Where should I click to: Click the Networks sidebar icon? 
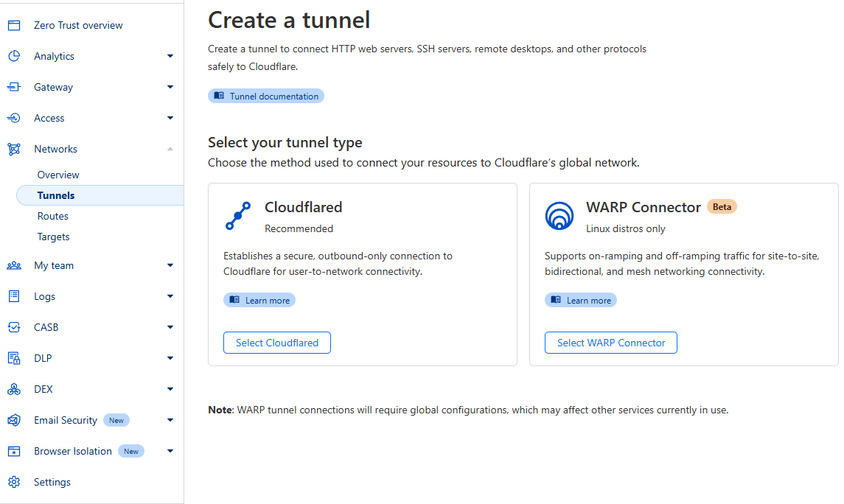(13, 150)
